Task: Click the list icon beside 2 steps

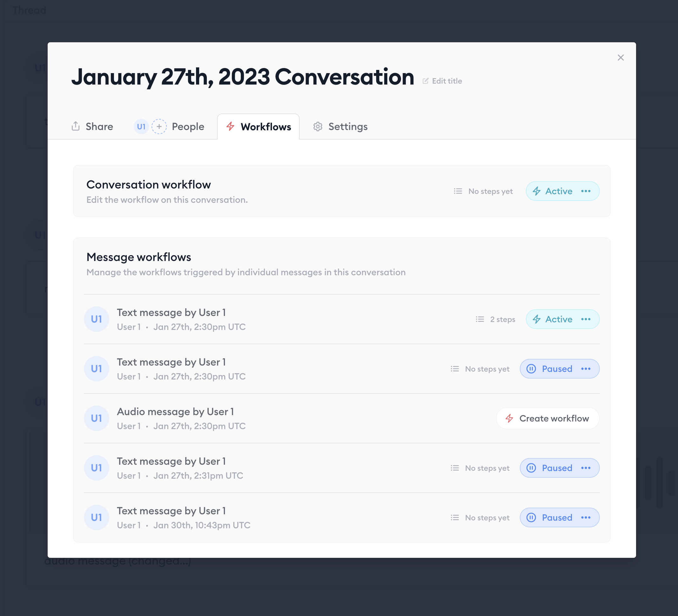Action: pos(480,319)
